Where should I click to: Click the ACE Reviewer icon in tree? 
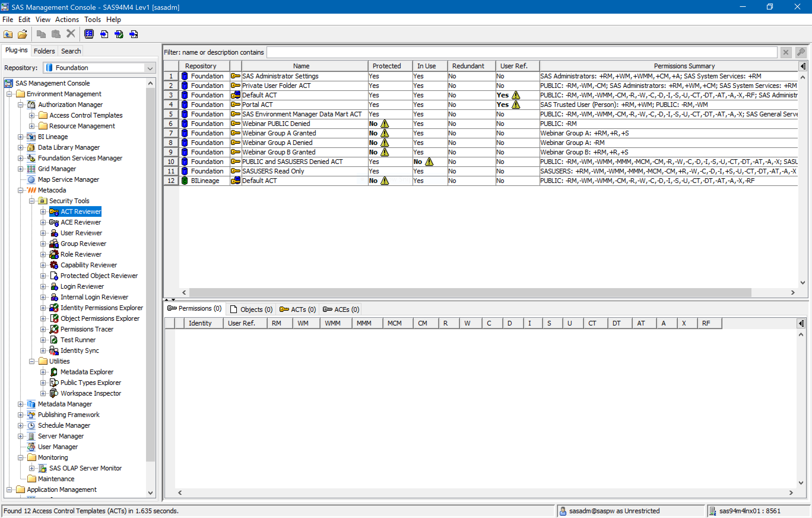point(54,222)
